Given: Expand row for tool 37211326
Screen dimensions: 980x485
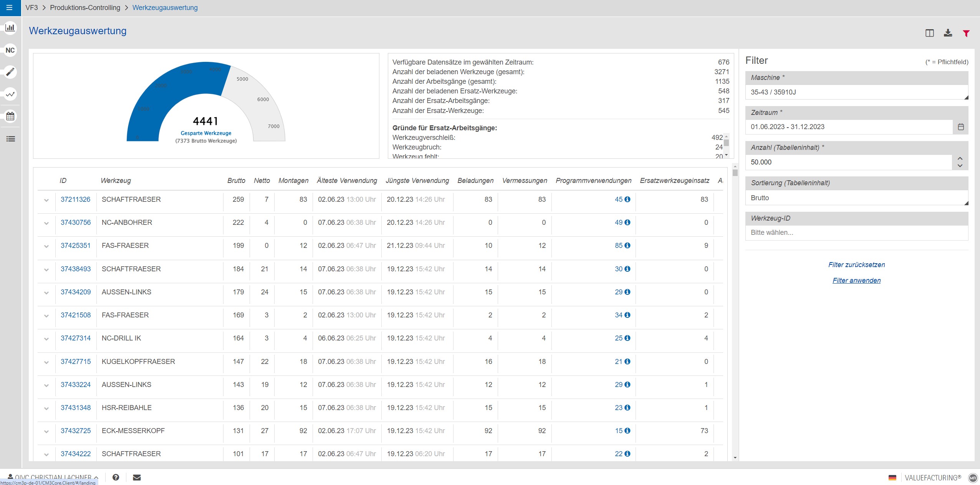Looking at the screenshot, I should tap(46, 200).
